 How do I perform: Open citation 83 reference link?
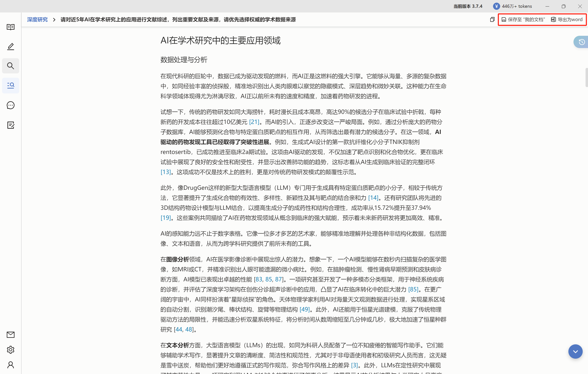(259, 279)
